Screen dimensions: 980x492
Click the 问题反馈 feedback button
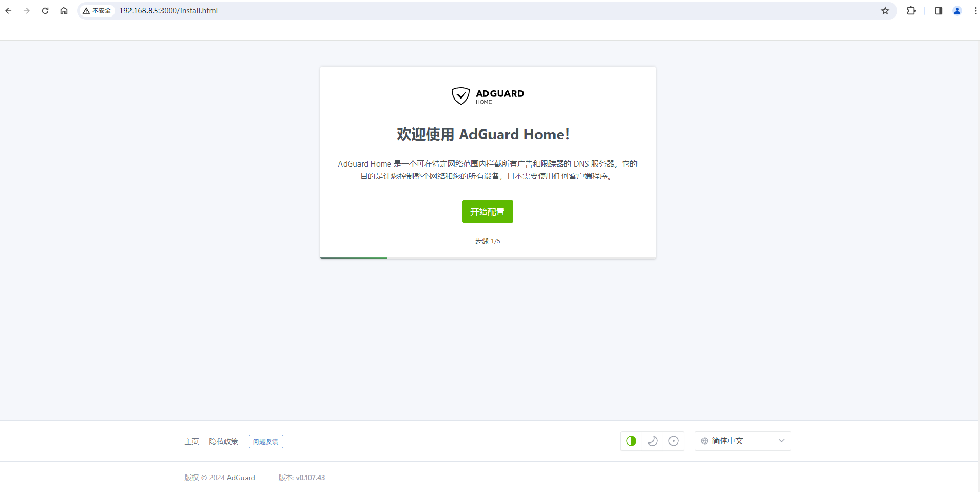pyautogui.click(x=266, y=441)
